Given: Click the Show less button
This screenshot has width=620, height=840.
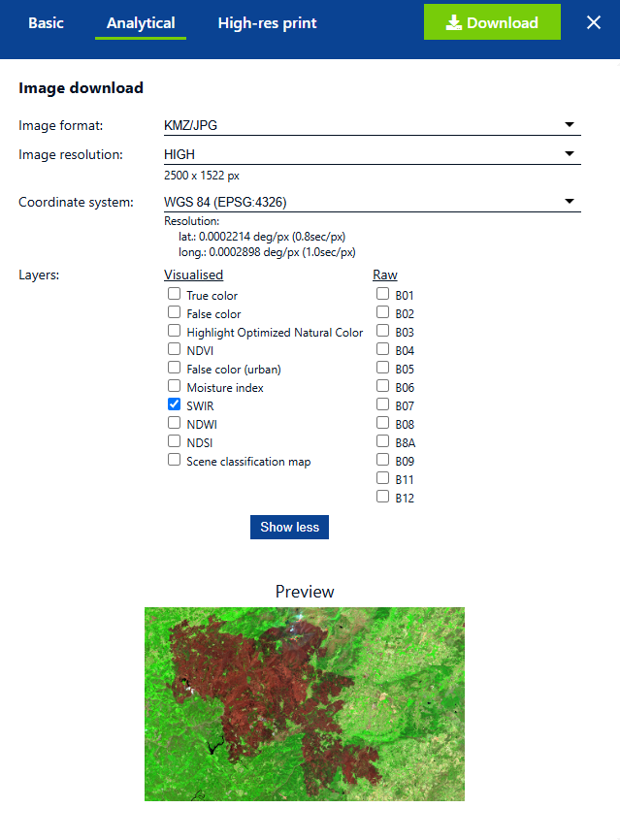Looking at the screenshot, I should click(289, 527).
